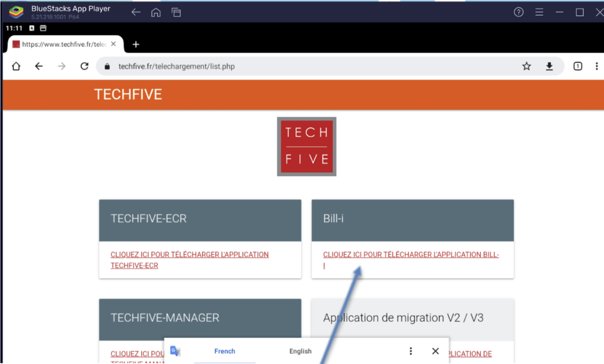Viewport: 604px width, 364px height.
Task: Open BlueStacks home screen icon
Action: 156,12
